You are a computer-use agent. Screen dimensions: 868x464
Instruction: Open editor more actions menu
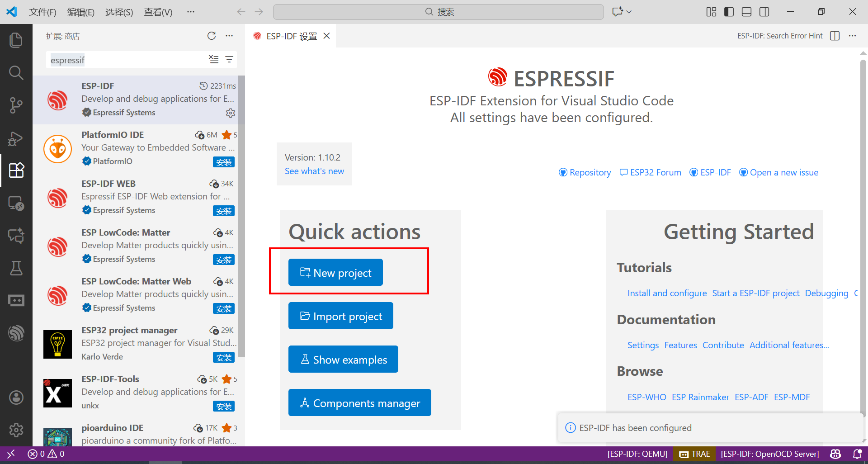tap(852, 36)
